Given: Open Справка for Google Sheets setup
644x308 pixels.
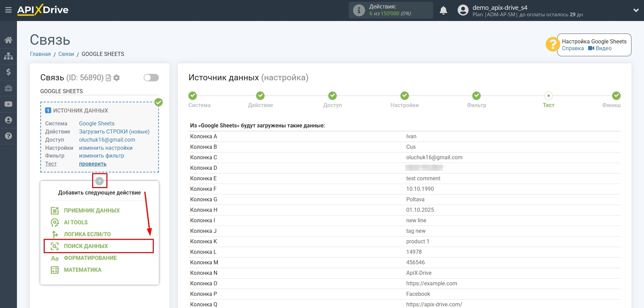Looking at the screenshot, I should coord(573,48).
